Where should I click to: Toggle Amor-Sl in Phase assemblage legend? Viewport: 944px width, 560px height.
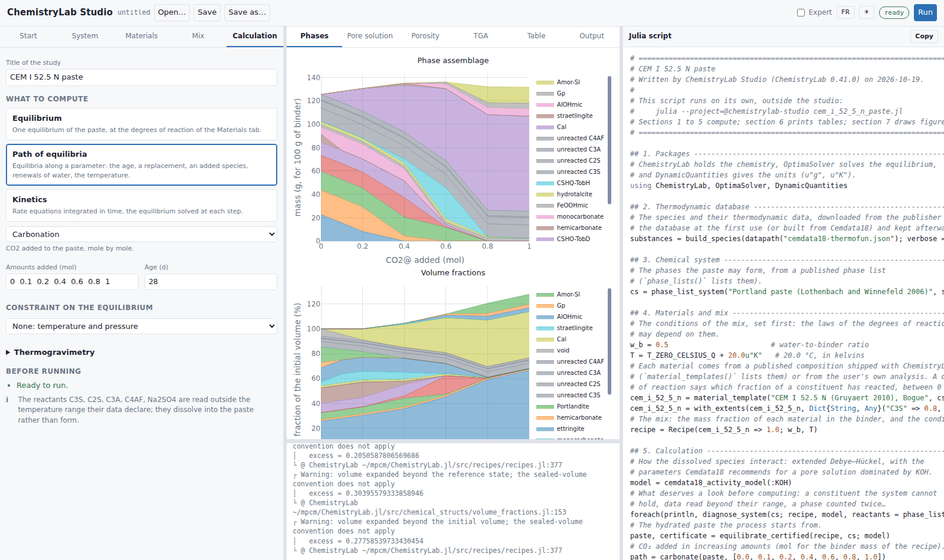coord(559,82)
